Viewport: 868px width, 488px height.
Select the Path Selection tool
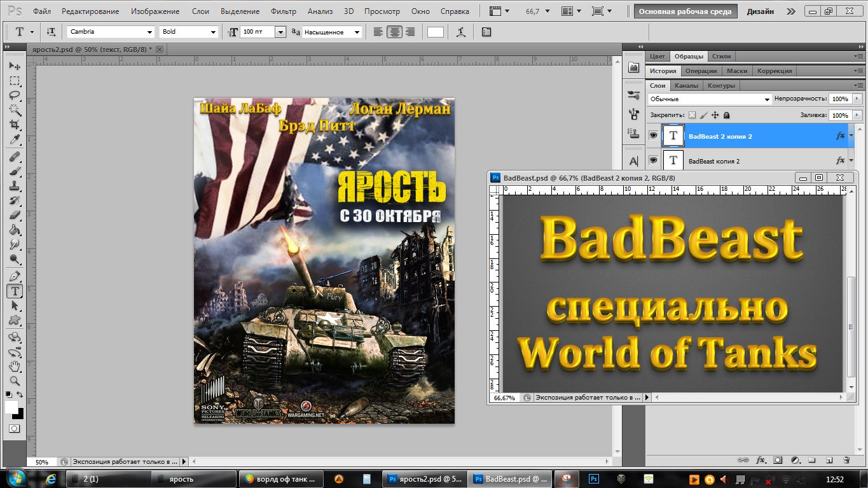point(15,305)
